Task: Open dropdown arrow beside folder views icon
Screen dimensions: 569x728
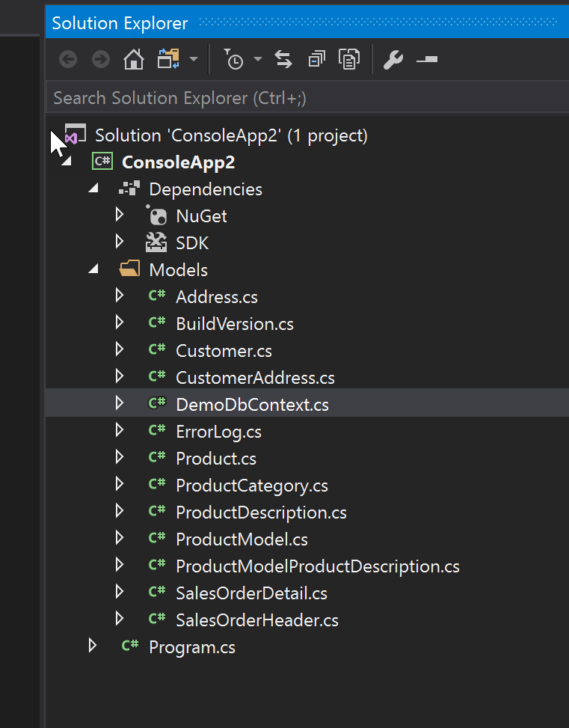Action: point(194,59)
